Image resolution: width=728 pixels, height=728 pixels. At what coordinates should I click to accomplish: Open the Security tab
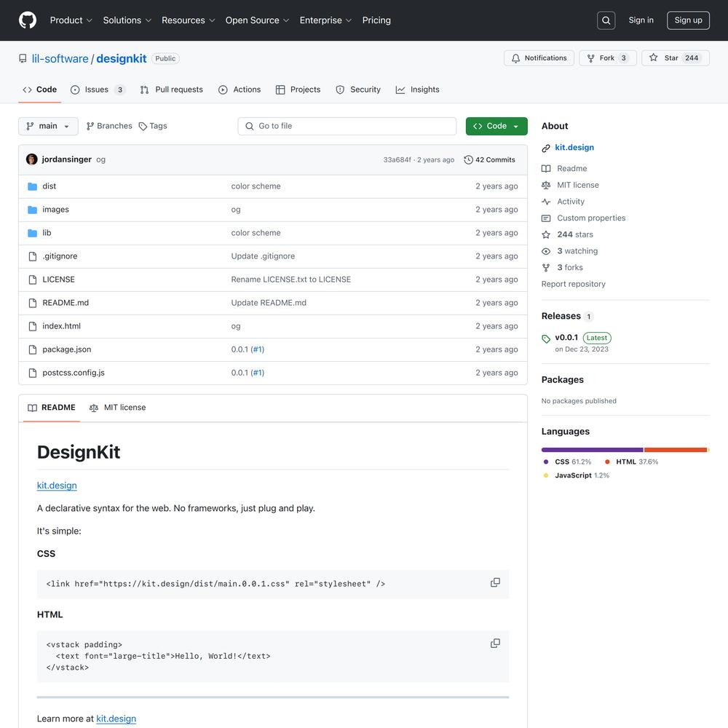(358, 90)
